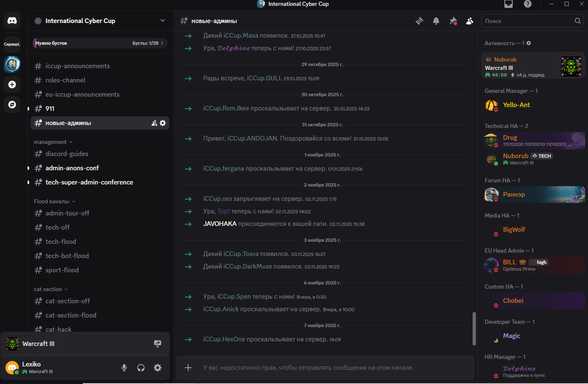
Task: Toggle the member list icon
Action: pos(470,21)
